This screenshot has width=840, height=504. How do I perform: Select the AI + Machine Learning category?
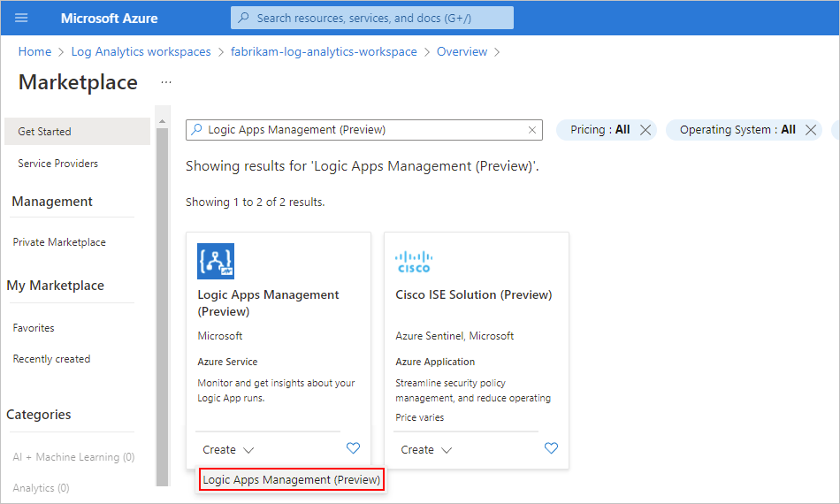(x=73, y=457)
